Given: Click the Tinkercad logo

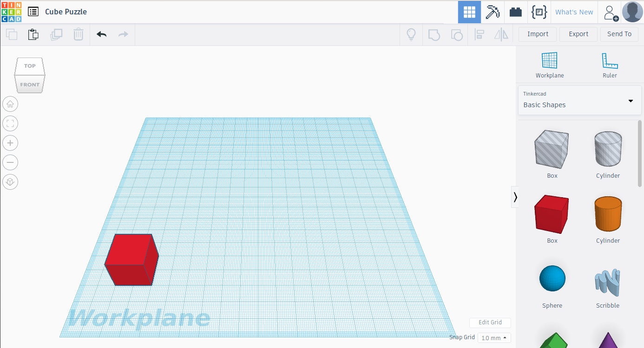Looking at the screenshot, I should tap(12, 12).
